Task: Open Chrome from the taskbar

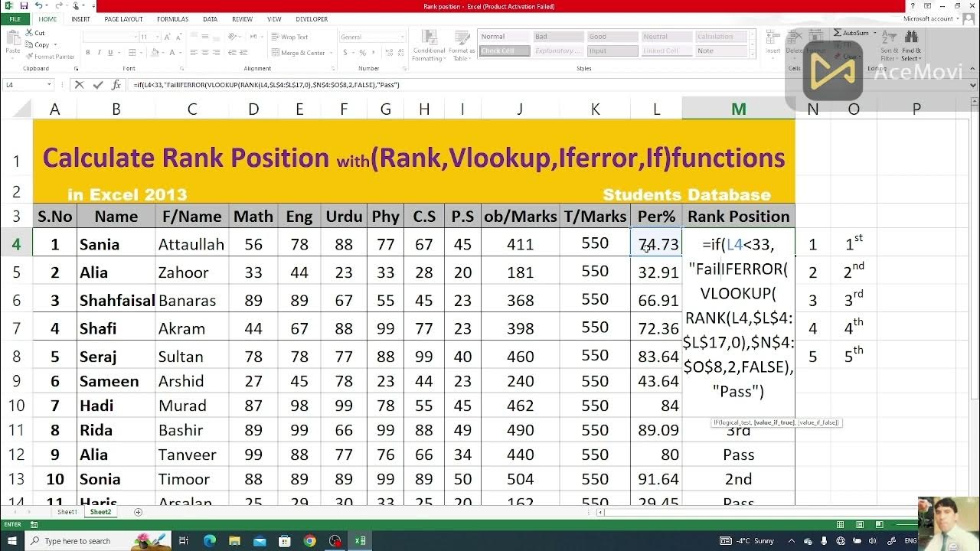Action: point(309,541)
